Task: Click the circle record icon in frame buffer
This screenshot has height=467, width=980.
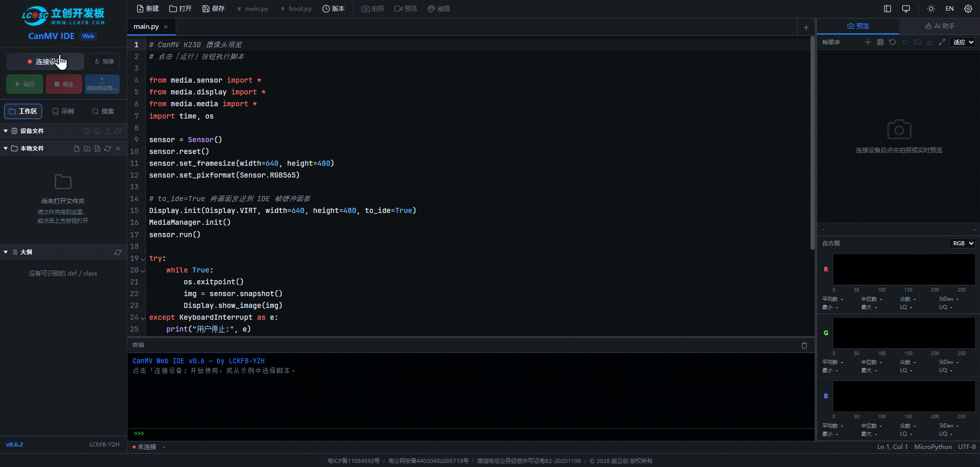Action: (x=904, y=42)
